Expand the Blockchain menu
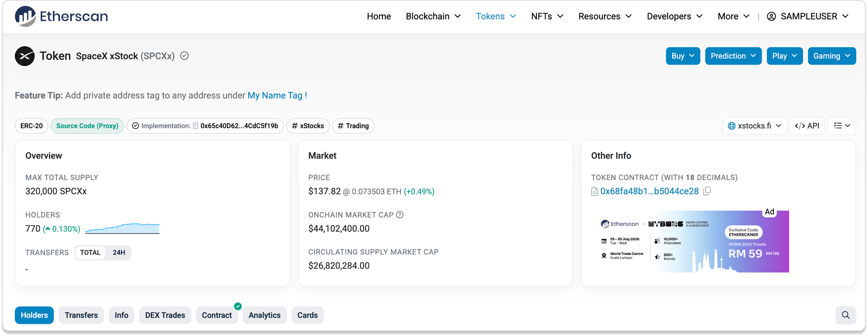This screenshot has width=868, height=336. coord(433,16)
